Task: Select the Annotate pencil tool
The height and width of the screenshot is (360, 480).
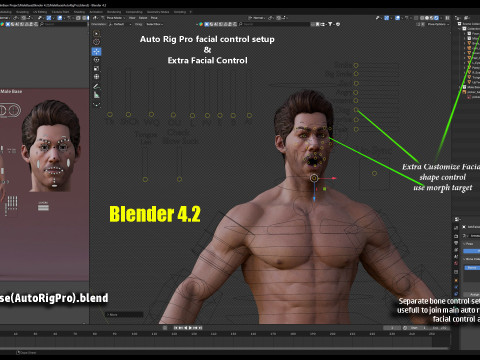Action: (96, 87)
